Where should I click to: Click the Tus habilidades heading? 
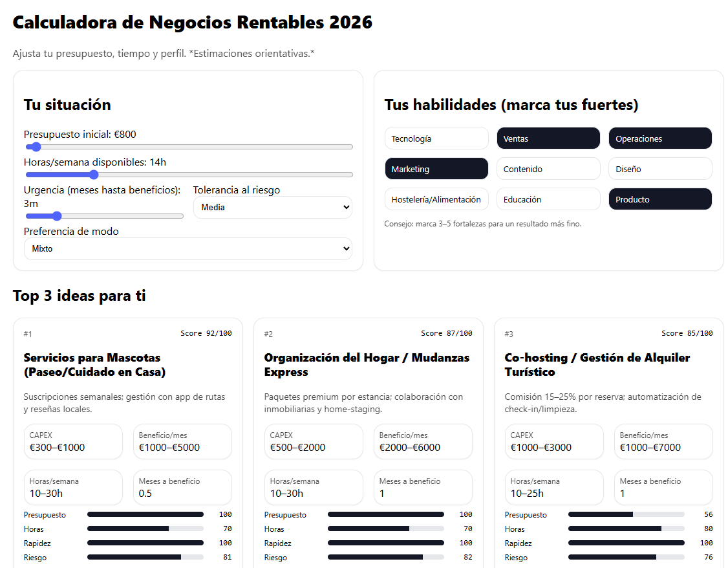click(511, 105)
